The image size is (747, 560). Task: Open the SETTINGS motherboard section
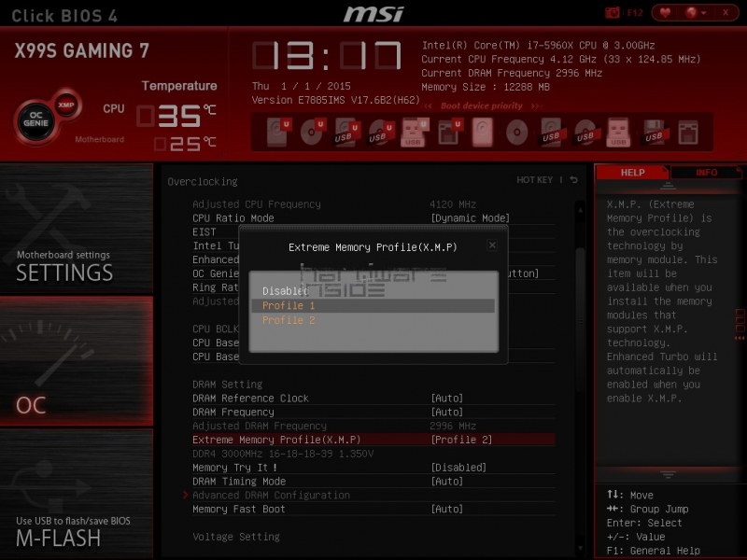coord(77,228)
